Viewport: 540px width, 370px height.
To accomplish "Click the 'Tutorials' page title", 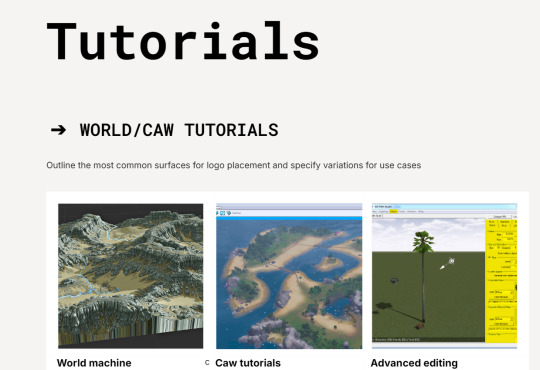I will [183, 41].
